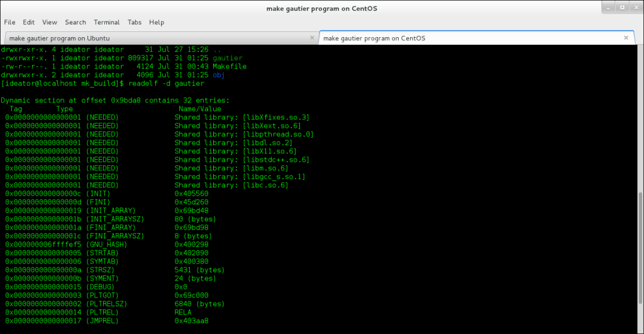Close the terminal window
644x334 pixels.
636,8
